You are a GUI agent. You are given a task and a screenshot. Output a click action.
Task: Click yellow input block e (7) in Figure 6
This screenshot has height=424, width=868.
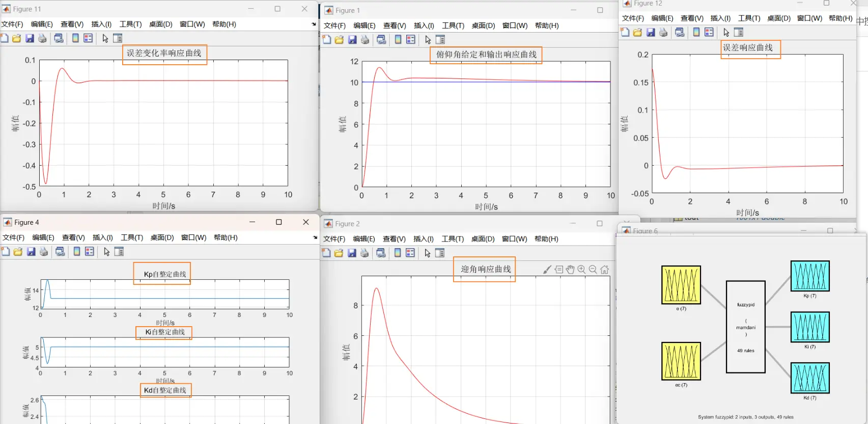(681, 285)
